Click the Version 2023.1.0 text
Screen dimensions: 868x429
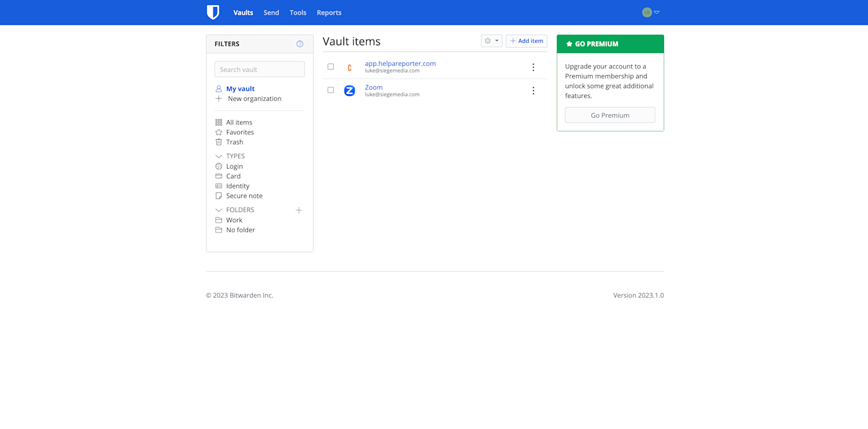(x=639, y=295)
